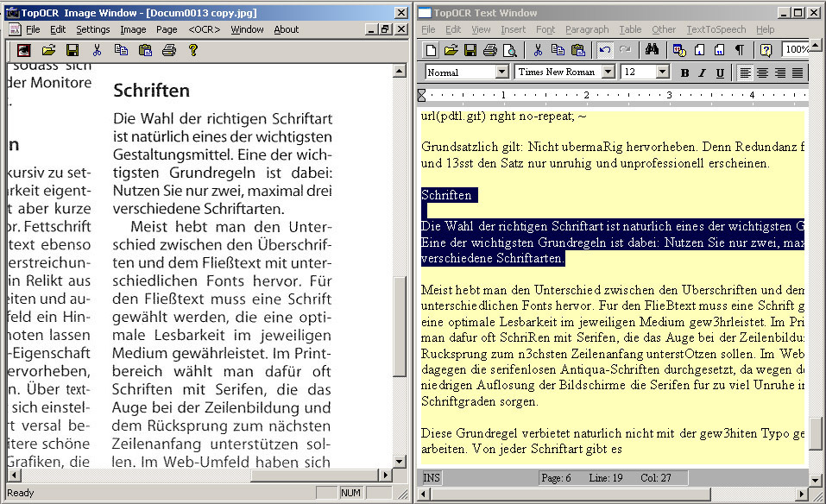Click the red eye scan icon in Image Window

[23, 50]
